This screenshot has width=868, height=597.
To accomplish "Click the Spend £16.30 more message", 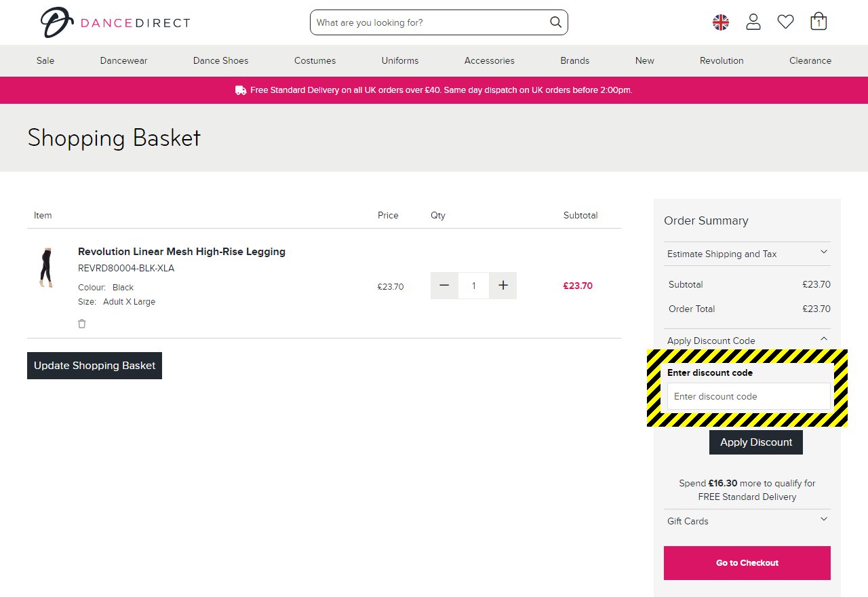I will coord(747,490).
